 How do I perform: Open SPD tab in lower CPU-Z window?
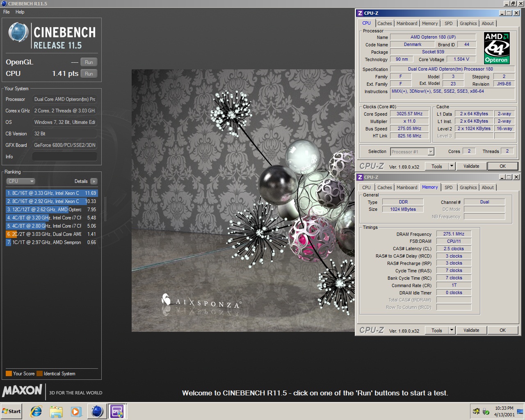pyautogui.click(x=449, y=187)
